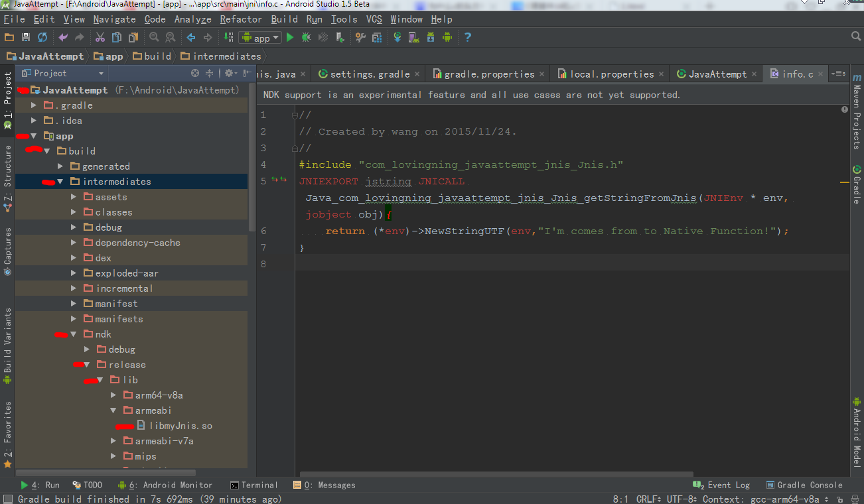Expand the dependency-cache folder

[x=74, y=243]
